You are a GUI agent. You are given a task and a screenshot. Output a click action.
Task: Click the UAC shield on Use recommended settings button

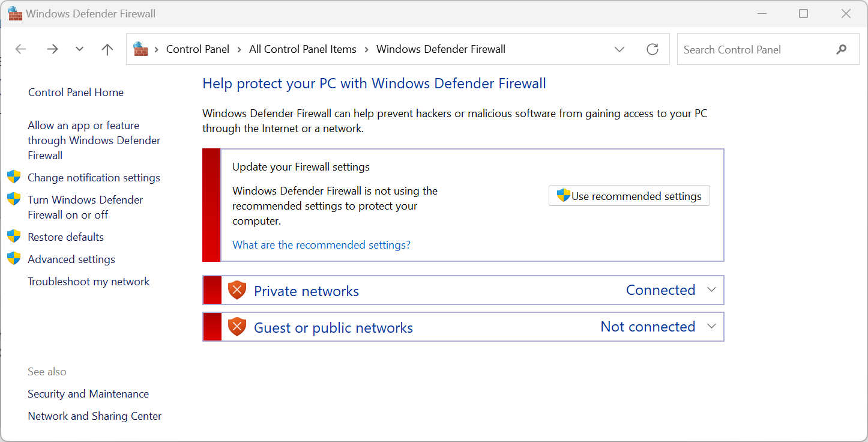point(563,195)
